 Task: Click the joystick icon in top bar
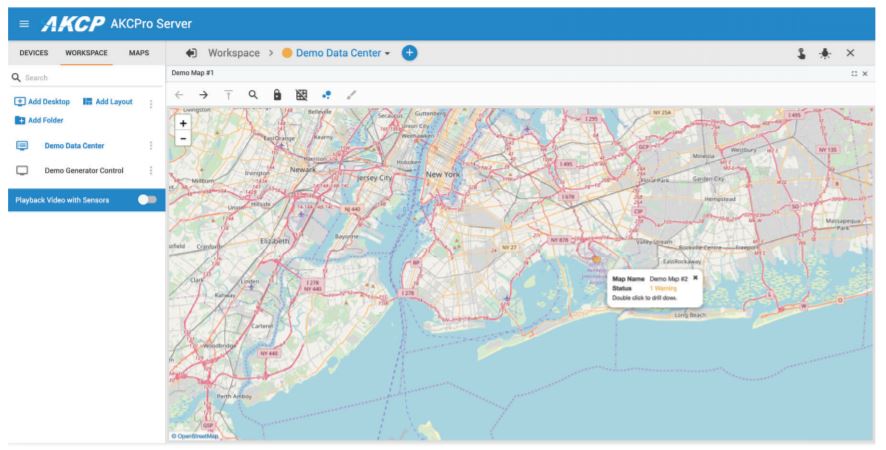point(802,53)
